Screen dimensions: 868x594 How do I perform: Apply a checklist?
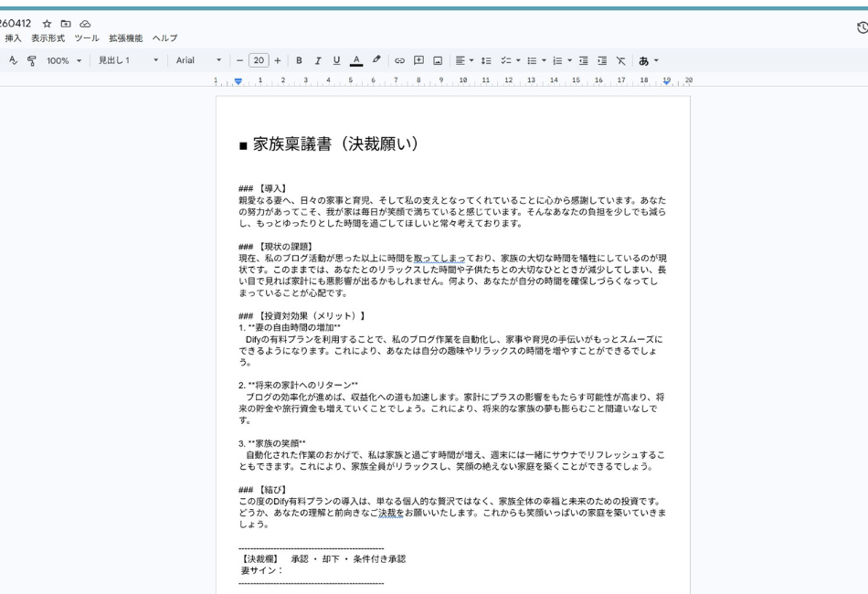tap(504, 61)
